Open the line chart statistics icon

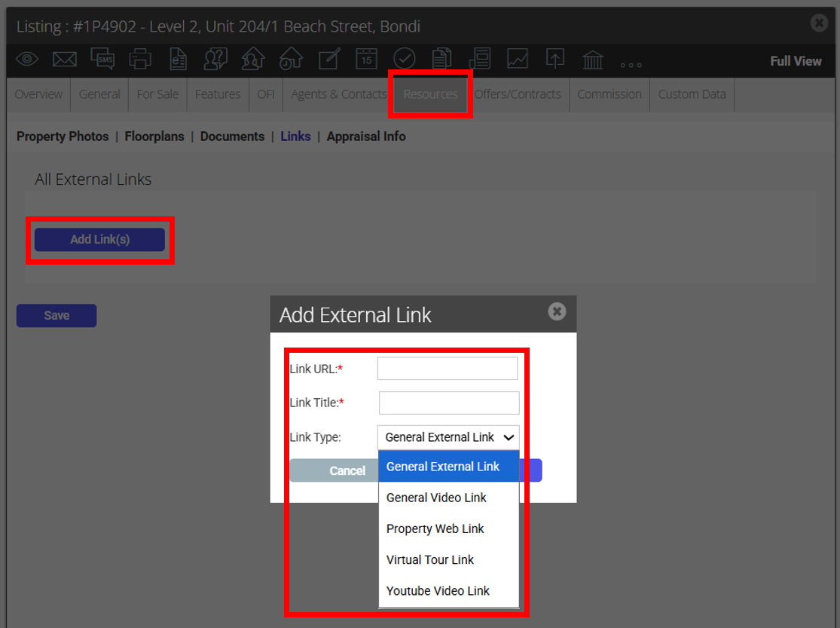(518, 59)
